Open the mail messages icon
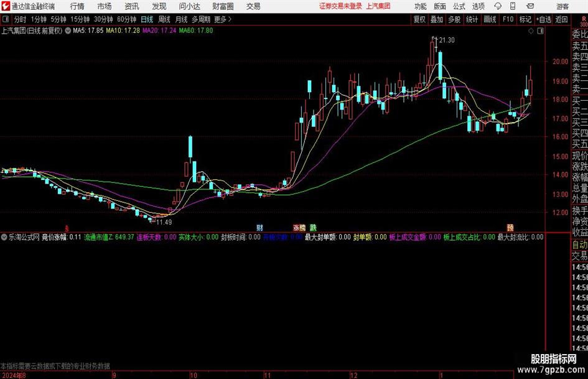The height and width of the screenshot is (379, 588). 530,6
